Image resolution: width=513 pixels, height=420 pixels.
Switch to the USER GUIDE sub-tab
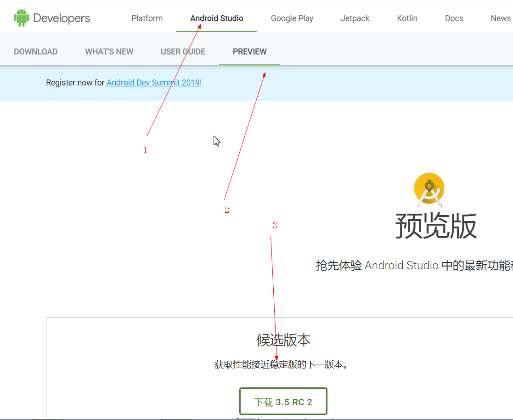pyautogui.click(x=183, y=52)
